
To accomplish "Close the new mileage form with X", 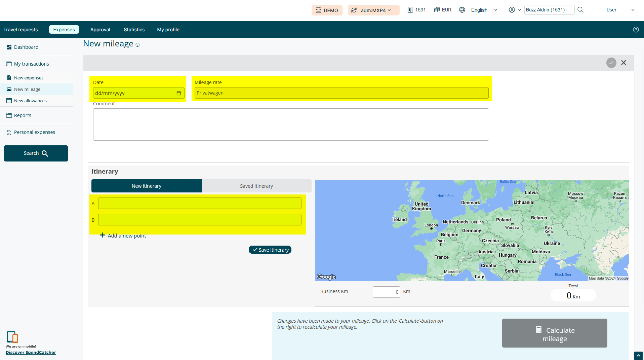I will 623,63.
